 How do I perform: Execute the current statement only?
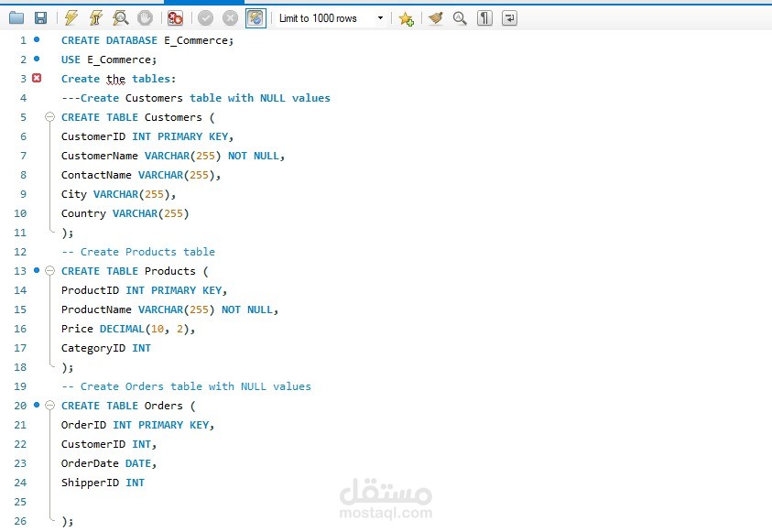click(x=94, y=17)
